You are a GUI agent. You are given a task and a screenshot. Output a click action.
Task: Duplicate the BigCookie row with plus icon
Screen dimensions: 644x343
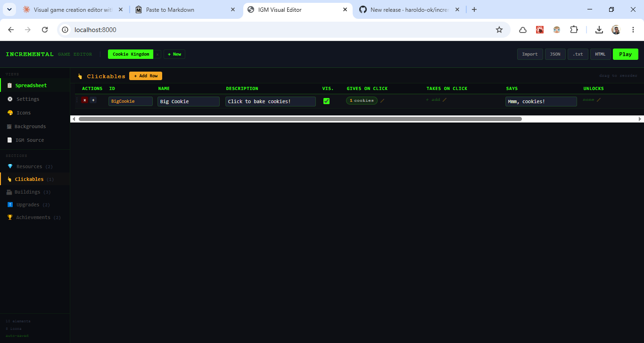[93, 100]
